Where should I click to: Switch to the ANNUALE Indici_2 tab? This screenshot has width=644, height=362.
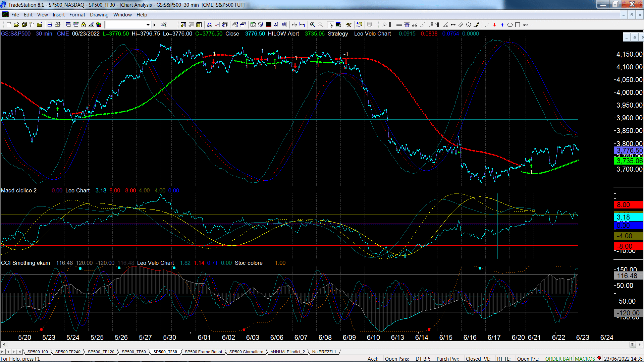288,352
